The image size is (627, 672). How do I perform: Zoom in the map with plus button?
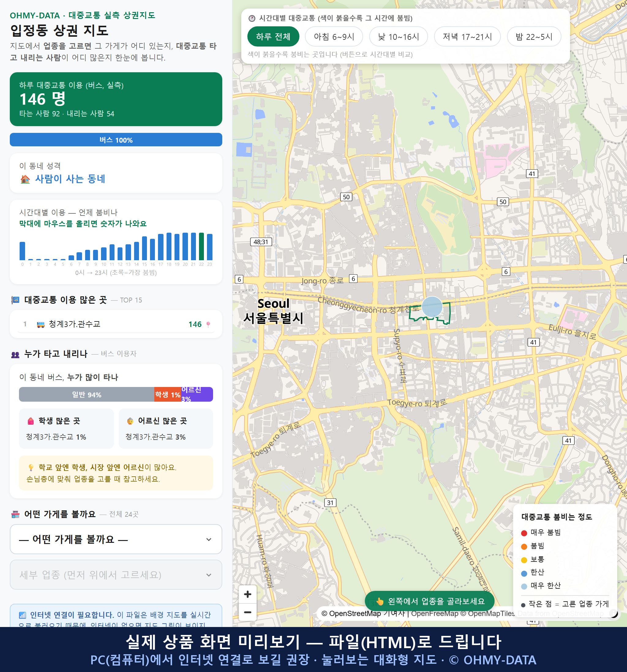tap(247, 594)
